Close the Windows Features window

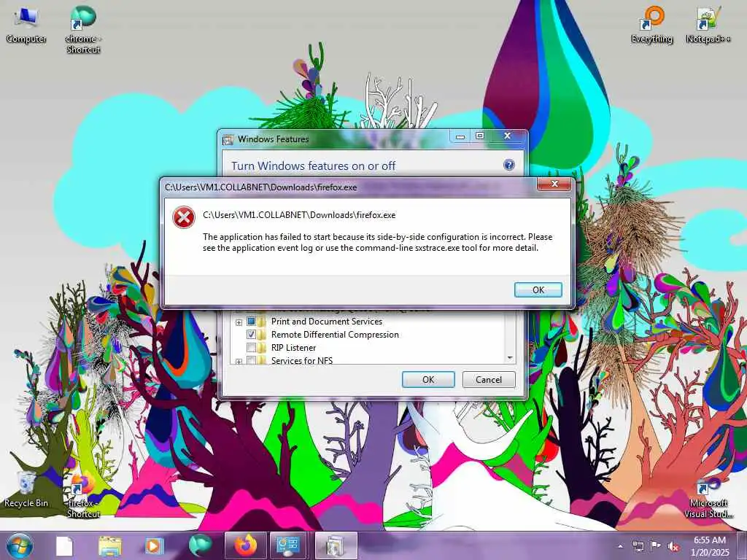coord(508,136)
